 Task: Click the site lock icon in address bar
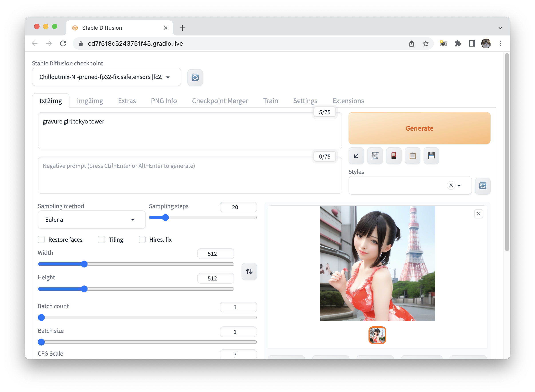[81, 43]
